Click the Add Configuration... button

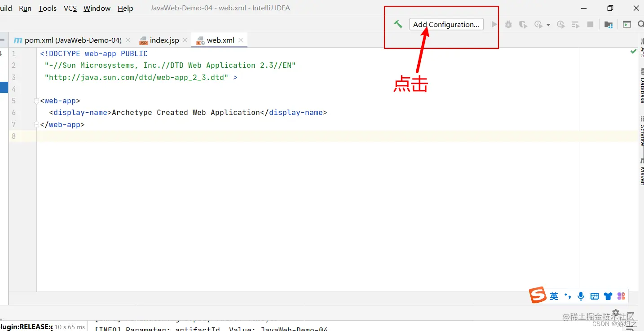pyautogui.click(x=446, y=24)
